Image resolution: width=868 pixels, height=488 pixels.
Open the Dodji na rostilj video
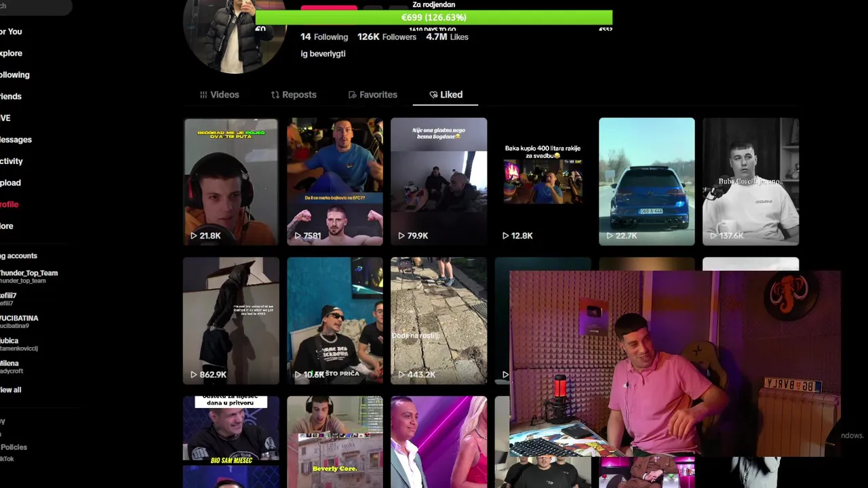coord(439,321)
